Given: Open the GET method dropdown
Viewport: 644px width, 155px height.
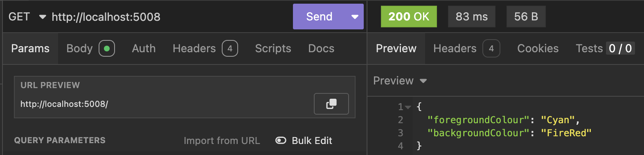Looking at the screenshot, I should (27, 17).
